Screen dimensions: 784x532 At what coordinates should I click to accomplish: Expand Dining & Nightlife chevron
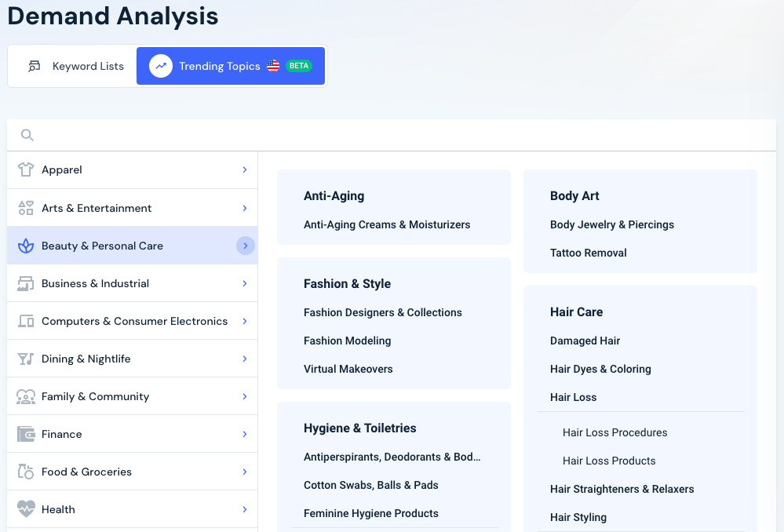point(245,359)
